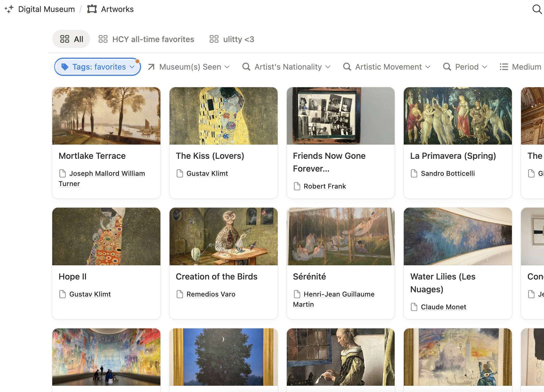544x392 pixels.
Task: Open the tree with crescent moon thumbnail
Action: [223, 357]
